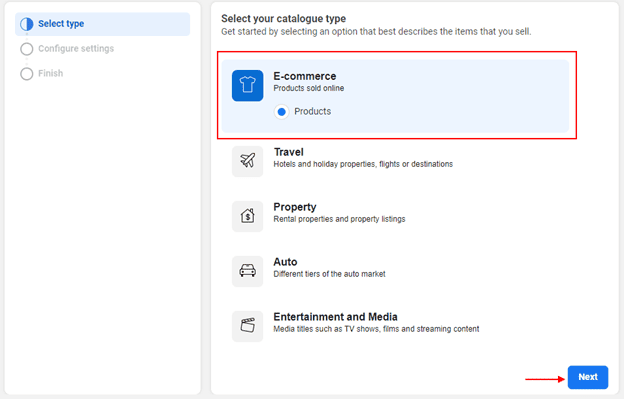Choose the Auto catalogue type title
The image size is (624, 399).
pyautogui.click(x=285, y=262)
